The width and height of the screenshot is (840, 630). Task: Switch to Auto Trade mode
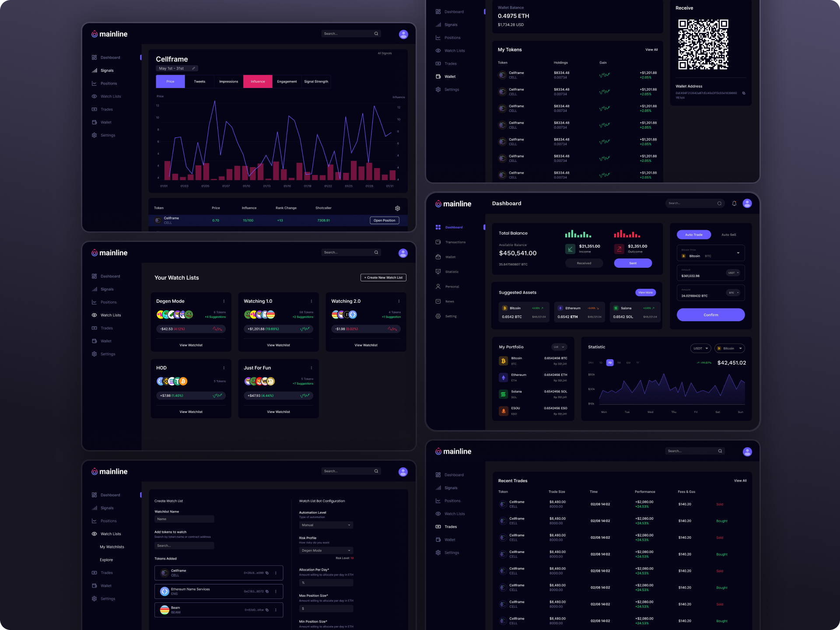tap(694, 235)
